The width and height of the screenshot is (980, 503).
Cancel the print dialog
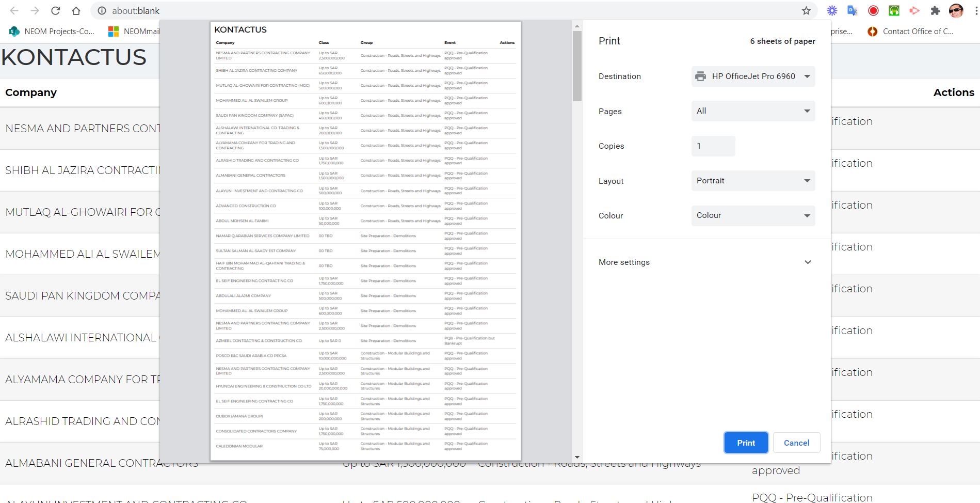[x=796, y=443]
